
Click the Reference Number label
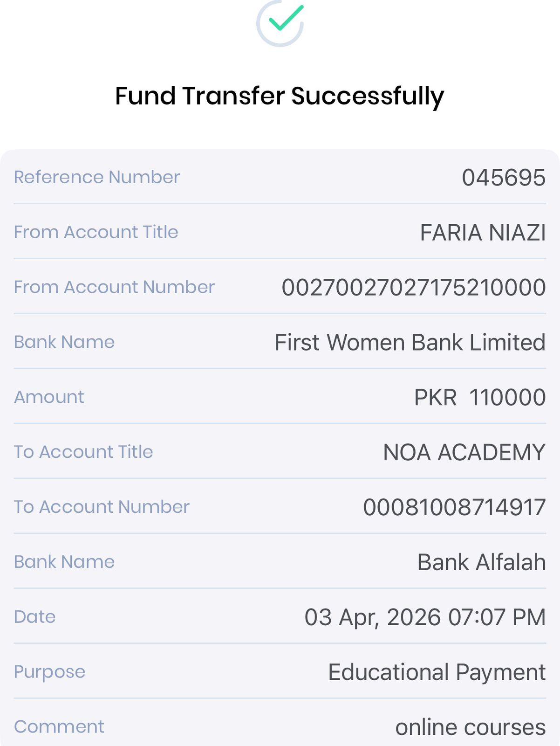[x=97, y=177]
